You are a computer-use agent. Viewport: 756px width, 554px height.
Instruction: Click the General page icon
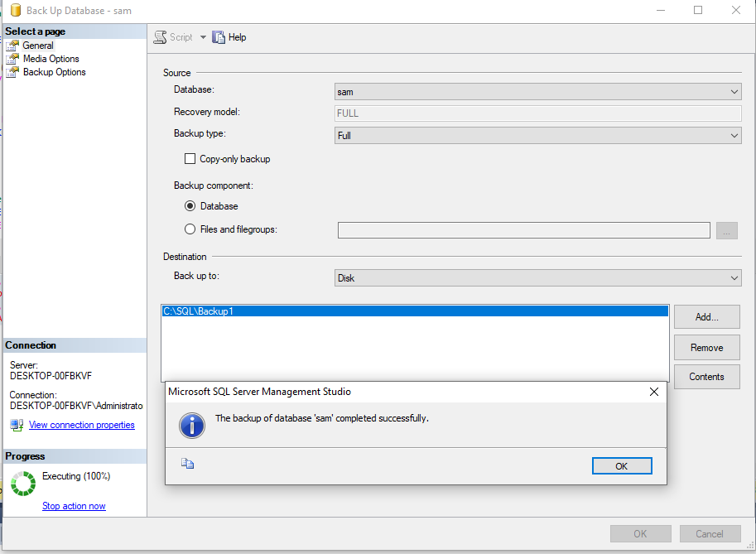(x=12, y=46)
